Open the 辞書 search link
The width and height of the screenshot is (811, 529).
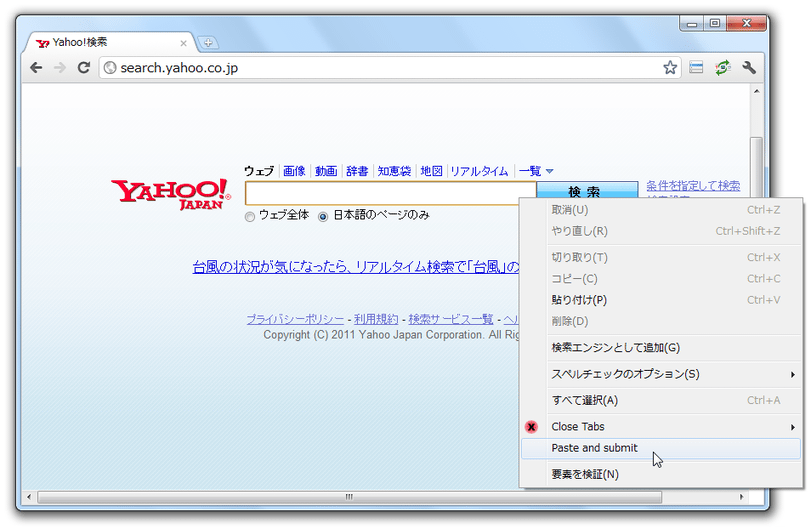click(357, 171)
